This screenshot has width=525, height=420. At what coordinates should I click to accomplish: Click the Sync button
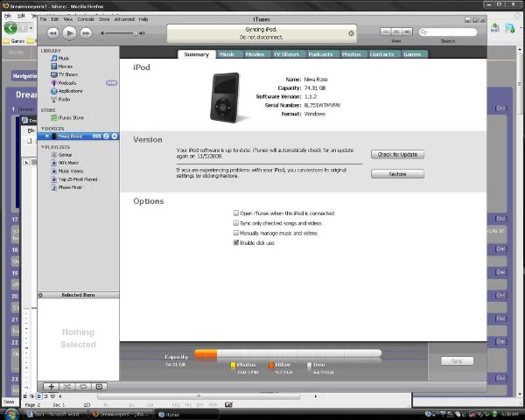pos(457,360)
